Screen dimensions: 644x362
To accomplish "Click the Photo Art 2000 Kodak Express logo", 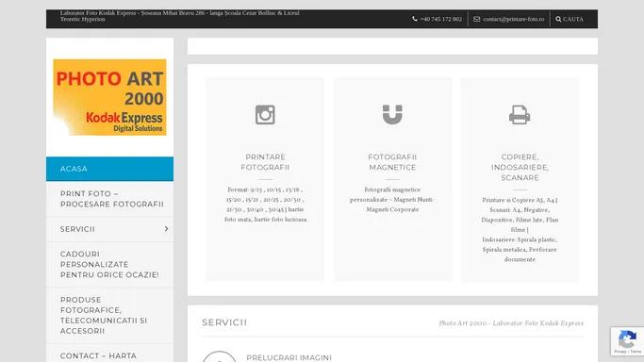I will pyautogui.click(x=109, y=97).
